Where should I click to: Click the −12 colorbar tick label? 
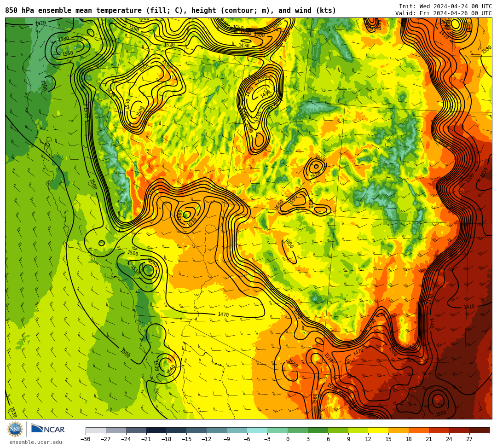pyautogui.click(x=207, y=439)
